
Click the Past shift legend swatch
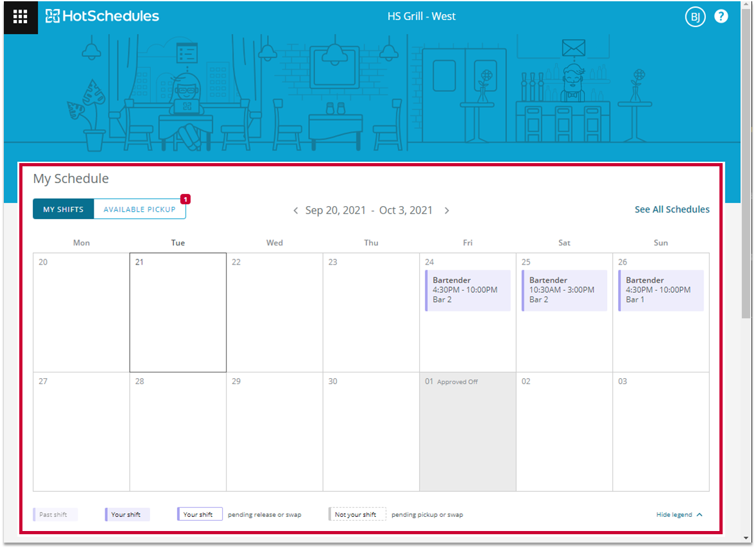(55, 515)
